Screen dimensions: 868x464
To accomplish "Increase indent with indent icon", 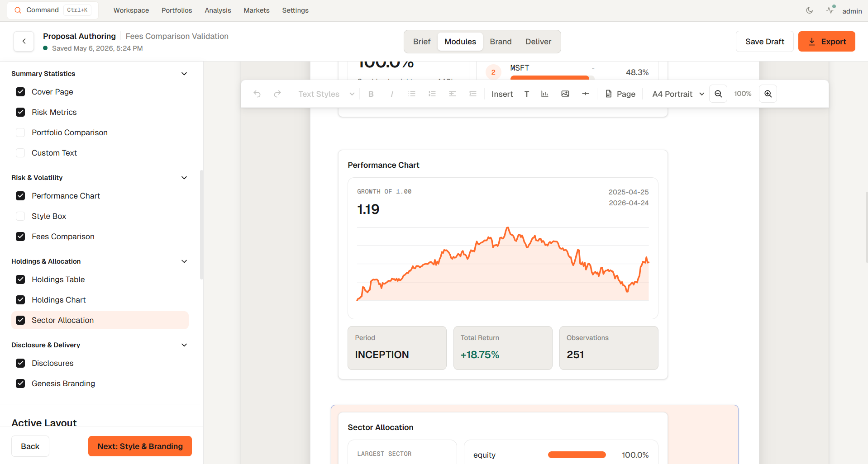I will click(473, 94).
